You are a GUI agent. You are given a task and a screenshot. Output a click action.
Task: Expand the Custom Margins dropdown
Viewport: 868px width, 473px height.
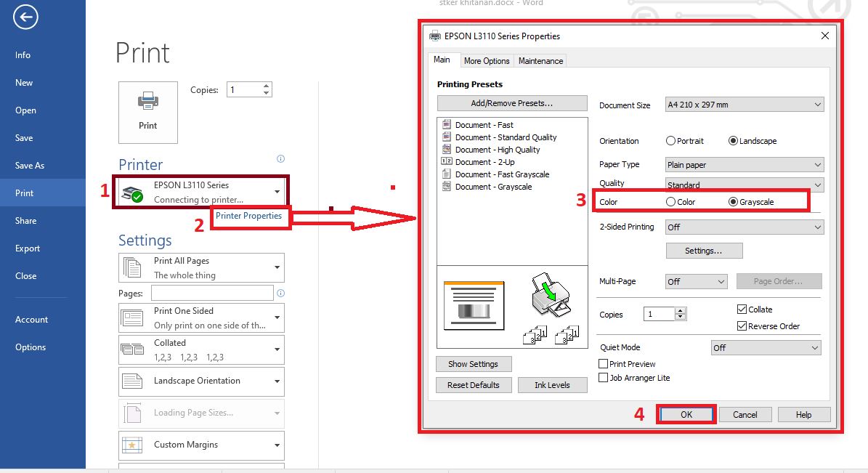pyautogui.click(x=277, y=445)
